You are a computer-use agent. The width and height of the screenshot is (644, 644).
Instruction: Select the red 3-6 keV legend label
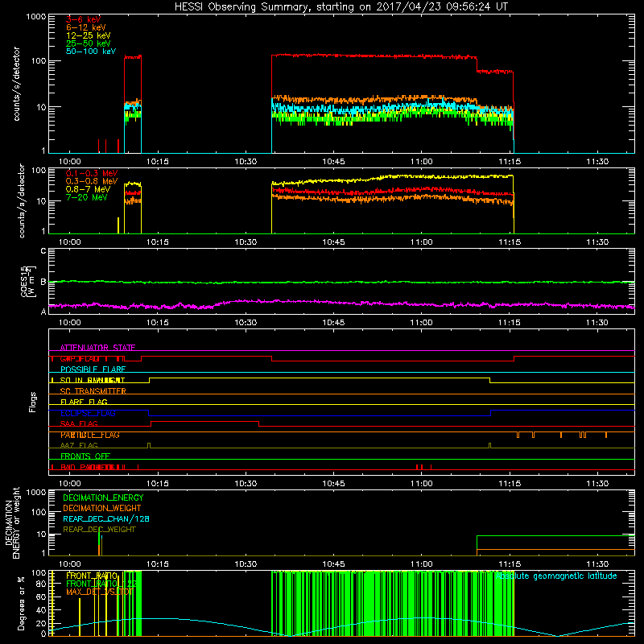[x=83, y=19]
